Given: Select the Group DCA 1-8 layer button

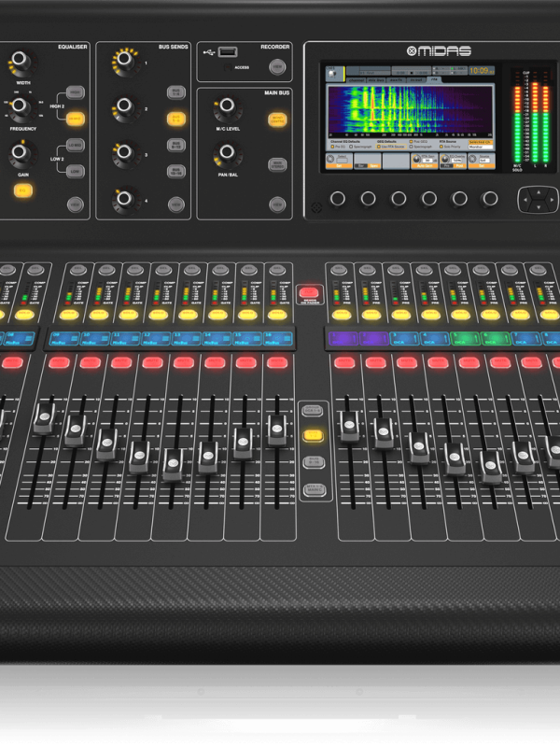Looking at the screenshot, I should click(x=313, y=410).
